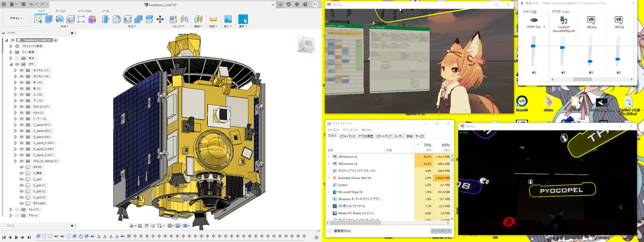Open the Create Form purple icon
644x242 pixels.
point(92,19)
